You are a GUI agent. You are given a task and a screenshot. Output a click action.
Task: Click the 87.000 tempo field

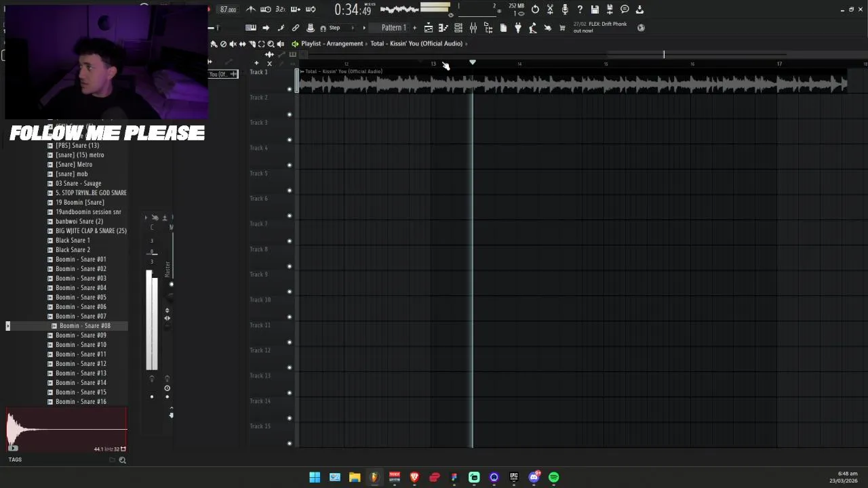(228, 9)
